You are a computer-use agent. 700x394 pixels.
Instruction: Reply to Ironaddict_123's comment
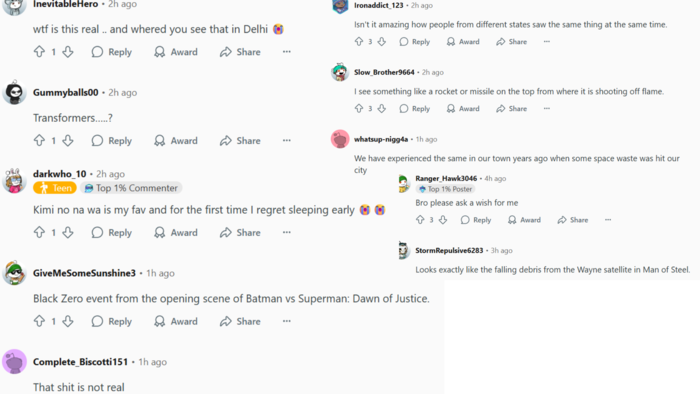click(415, 41)
